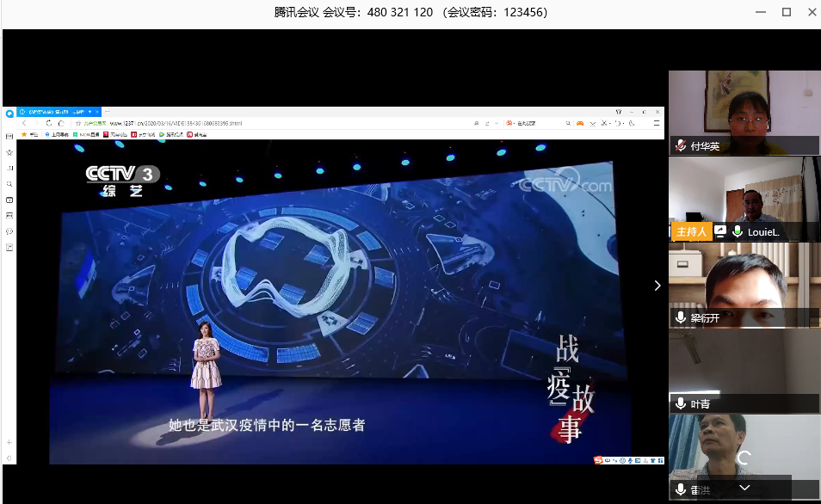Click the browser refresh icon

tap(48, 123)
